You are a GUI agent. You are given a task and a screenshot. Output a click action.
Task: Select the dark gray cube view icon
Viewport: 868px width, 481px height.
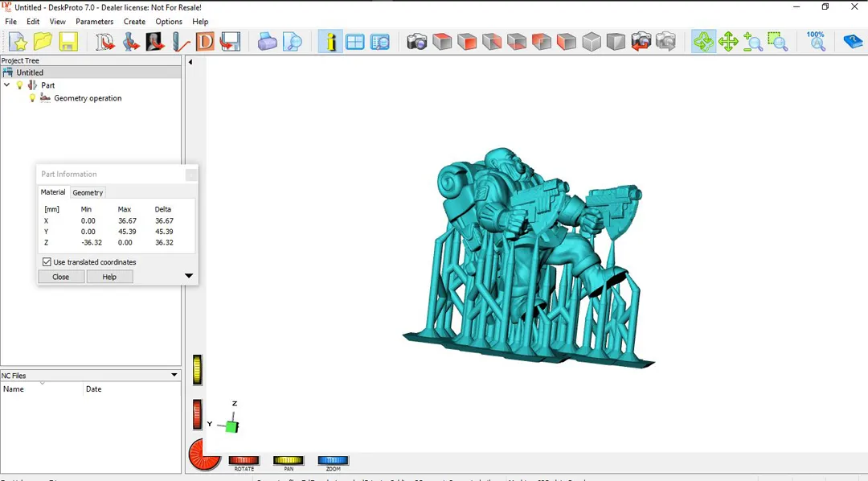[x=616, y=42]
